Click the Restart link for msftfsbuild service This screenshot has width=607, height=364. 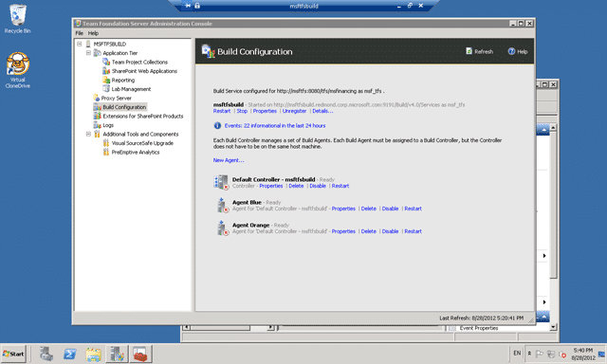221,111
